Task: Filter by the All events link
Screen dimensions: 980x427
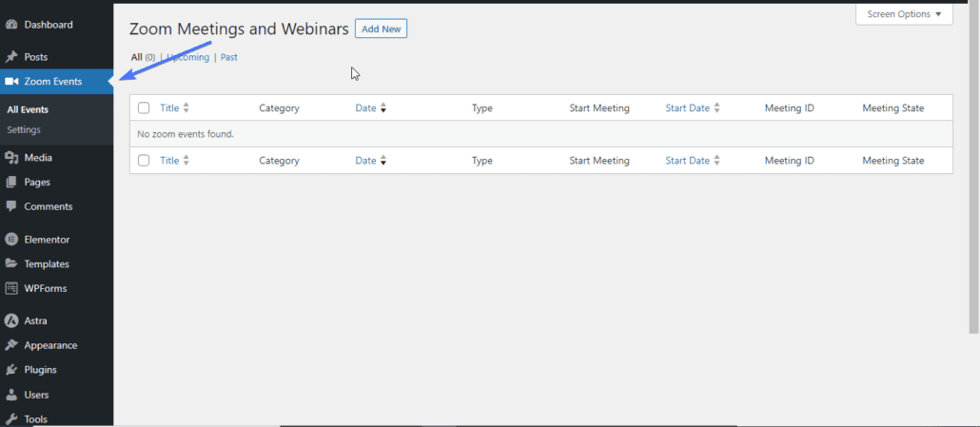Action: [137, 57]
